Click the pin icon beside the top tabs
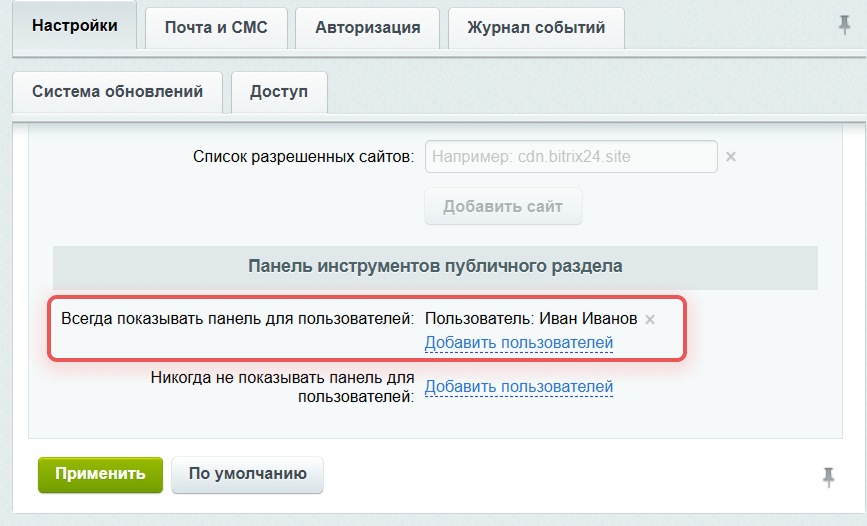This screenshot has height=526, width=867. [844, 26]
